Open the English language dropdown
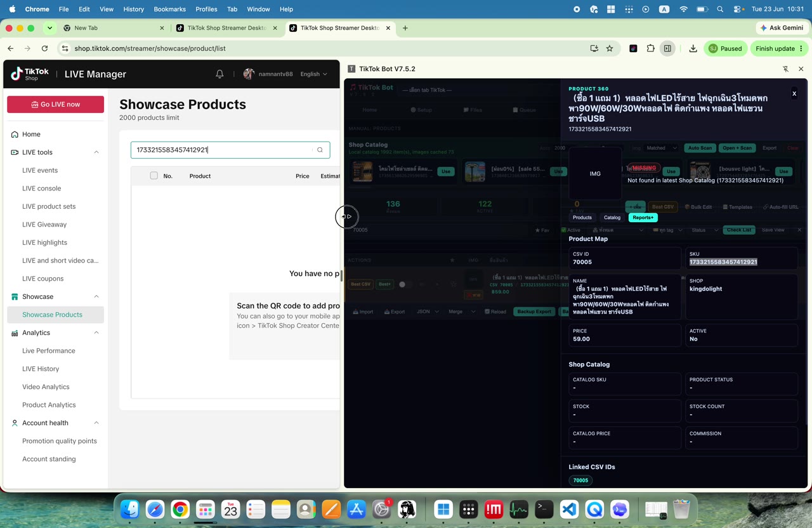 pyautogui.click(x=313, y=74)
